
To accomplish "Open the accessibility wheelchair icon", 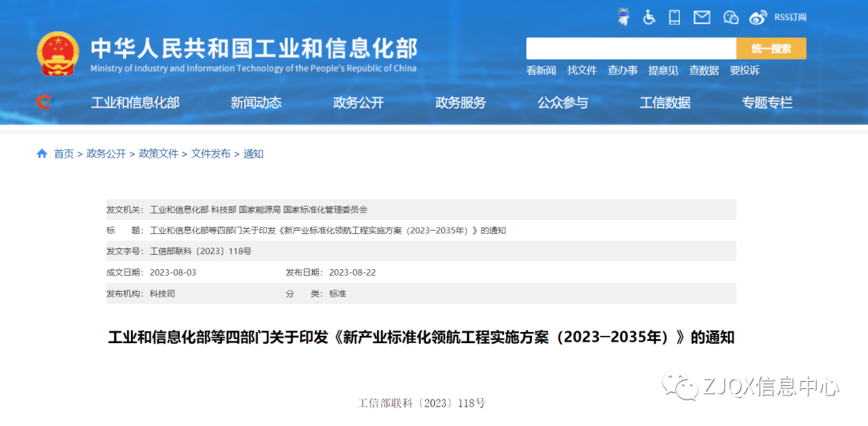I will tap(649, 17).
